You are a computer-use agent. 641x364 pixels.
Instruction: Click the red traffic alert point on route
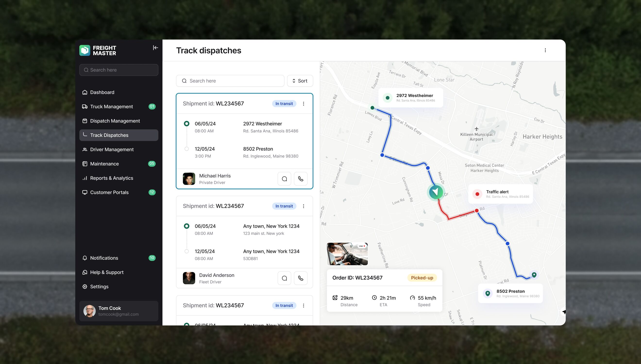tap(477, 210)
